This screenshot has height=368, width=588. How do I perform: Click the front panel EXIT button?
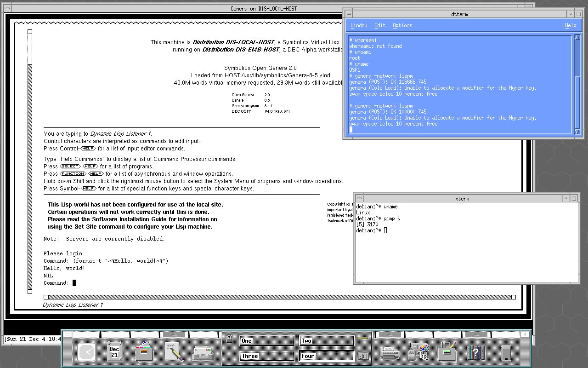[363, 356]
